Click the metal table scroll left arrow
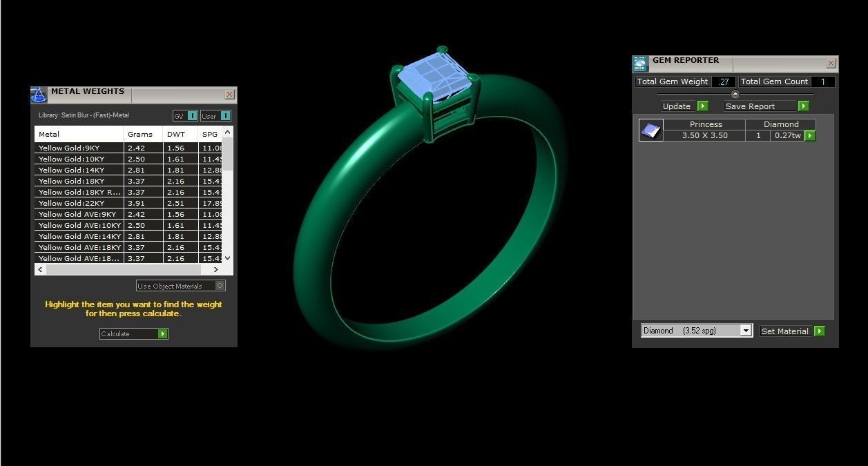The image size is (868, 466). coord(40,269)
